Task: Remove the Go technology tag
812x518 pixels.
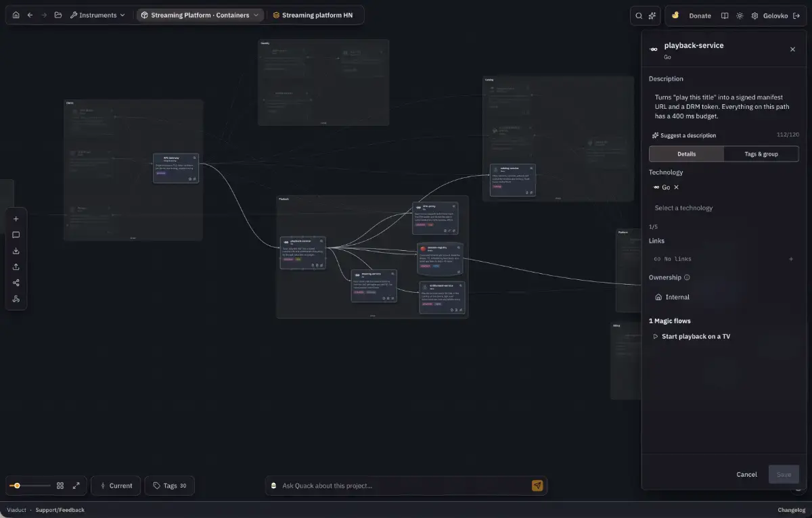Action: pyautogui.click(x=676, y=187)
